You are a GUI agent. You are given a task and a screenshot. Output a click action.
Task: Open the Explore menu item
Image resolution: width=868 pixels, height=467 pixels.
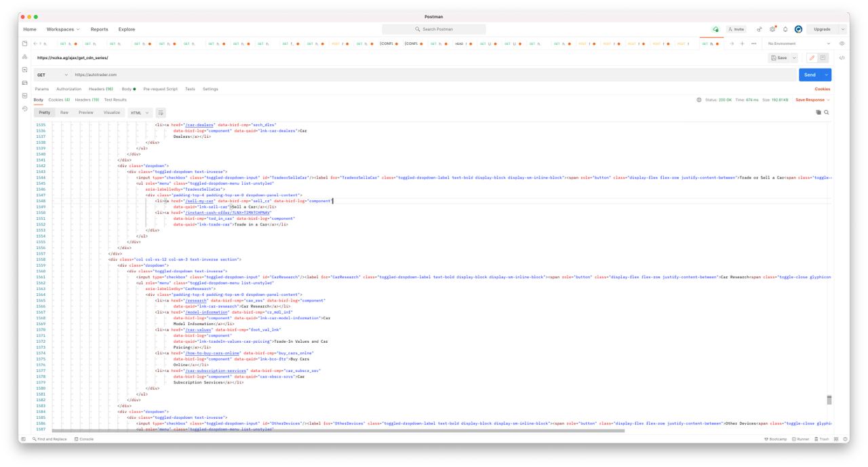pyautogui.click(x=127, y=29)
